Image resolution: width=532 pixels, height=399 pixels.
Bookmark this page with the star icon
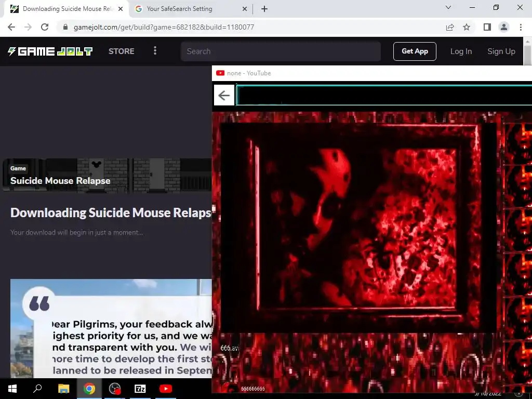point(467,27)
